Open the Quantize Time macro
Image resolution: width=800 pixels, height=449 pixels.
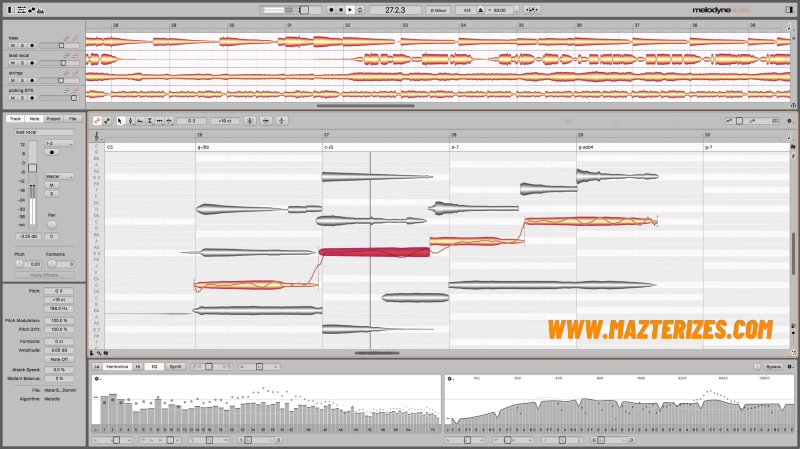tap(266, 121)
